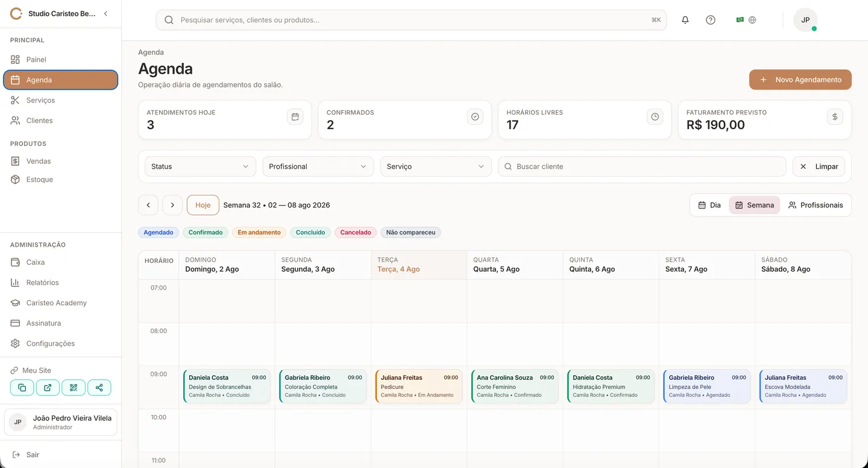
Task: Click the calendar icon in Atendimentos Hoje card
Action: [x=295, y=117]
